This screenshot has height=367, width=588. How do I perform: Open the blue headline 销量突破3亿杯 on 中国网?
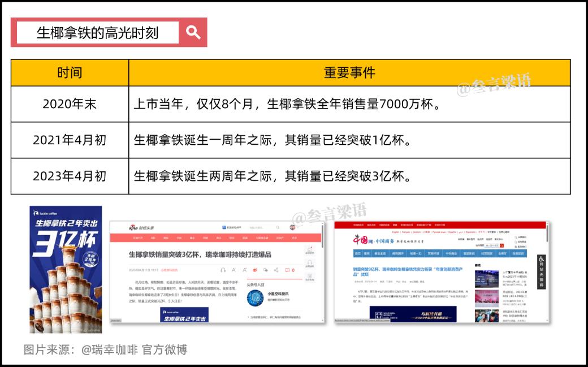point(408,271)
